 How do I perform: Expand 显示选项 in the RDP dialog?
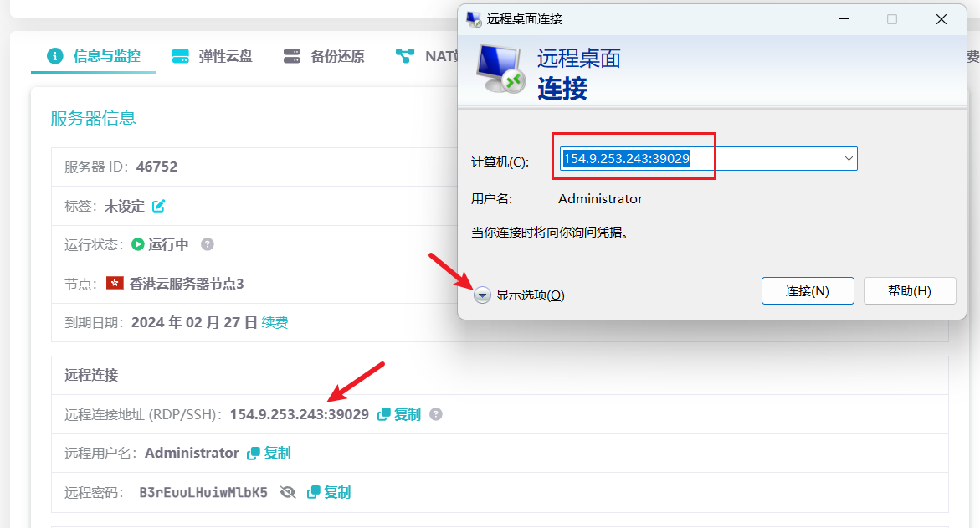(x=530, y=295)
